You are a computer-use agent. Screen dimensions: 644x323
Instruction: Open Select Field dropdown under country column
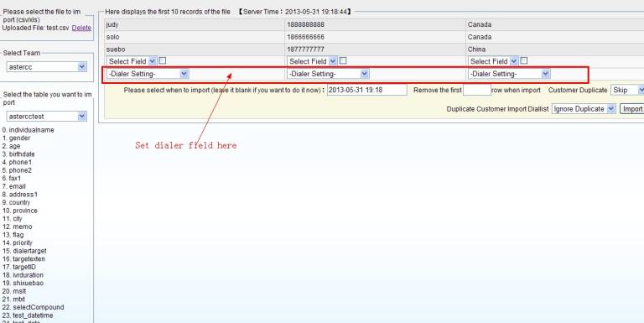(x=493, y=61)
